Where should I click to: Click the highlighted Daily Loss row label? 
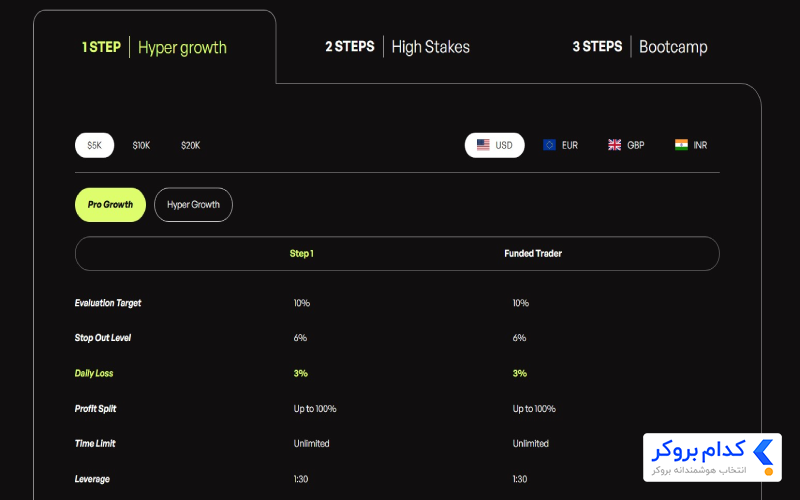pyautogui.click(x=94, y=373)
